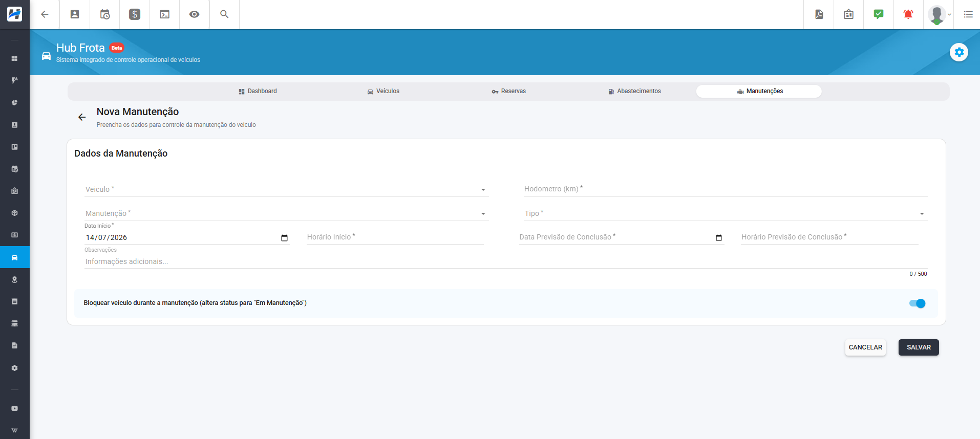
Task: Click the CANCELAR button
Action: pos(865,347)
